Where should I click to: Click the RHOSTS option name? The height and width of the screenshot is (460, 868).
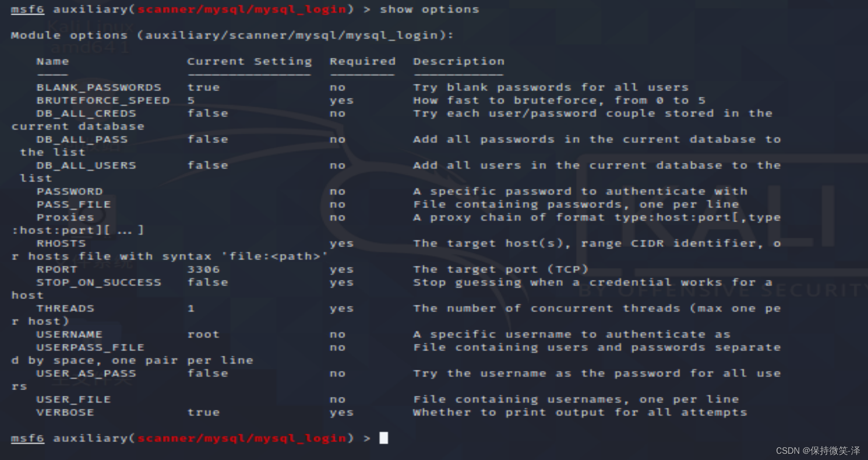click(61, 244)
